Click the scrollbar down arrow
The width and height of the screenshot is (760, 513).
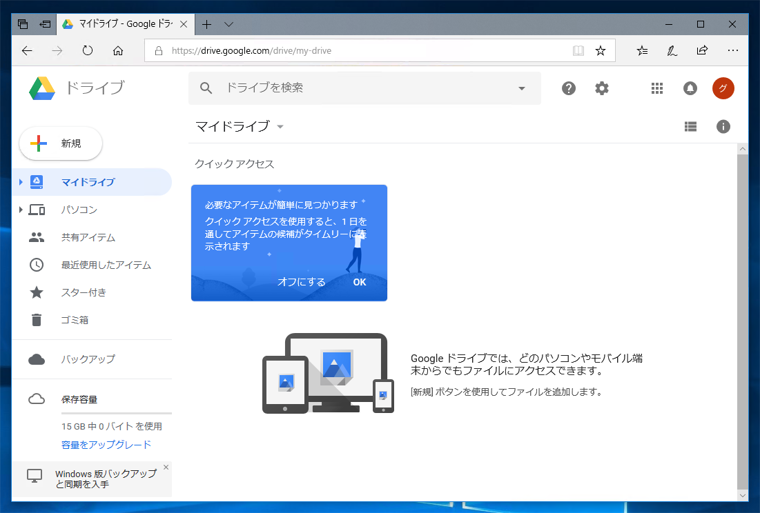pyautogui.click(x=742, y=496)
